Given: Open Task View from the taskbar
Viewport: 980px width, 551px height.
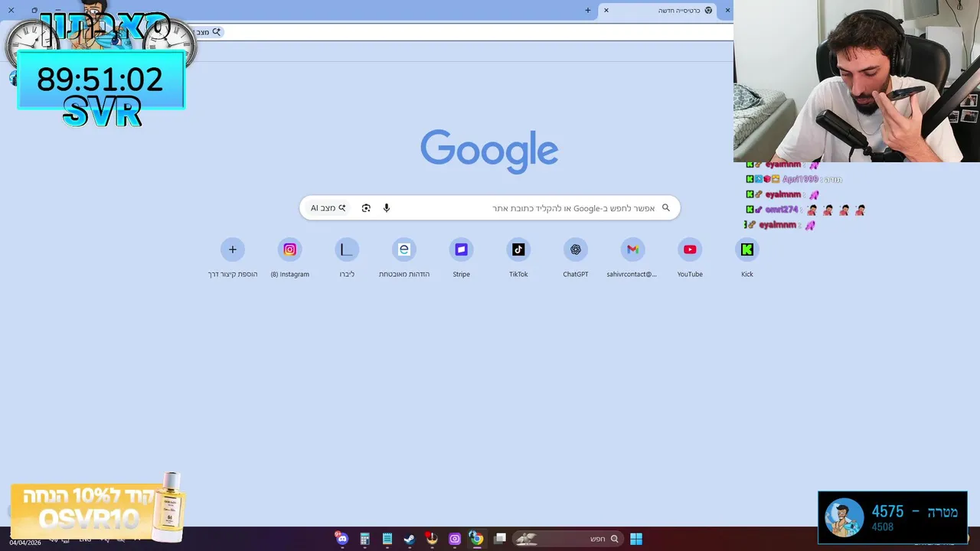Looking at the screenshot, I should click(x=500, y=539).
